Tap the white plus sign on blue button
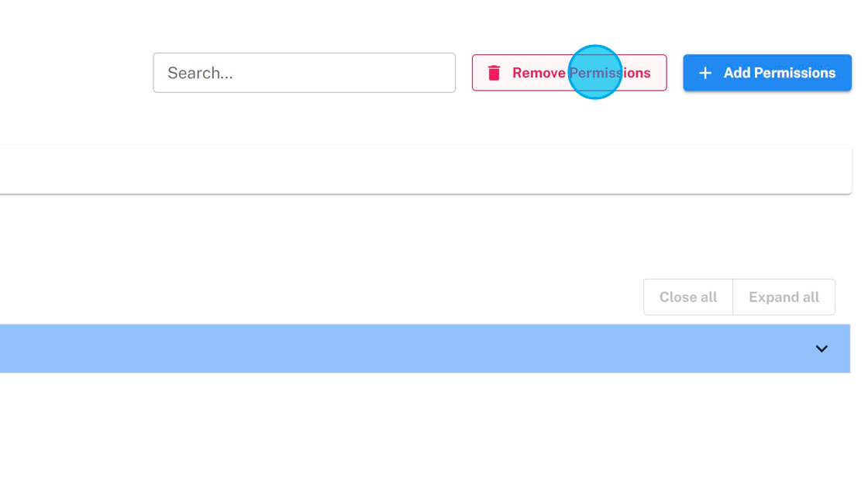The image size is (868, 485). pos(705,73)
